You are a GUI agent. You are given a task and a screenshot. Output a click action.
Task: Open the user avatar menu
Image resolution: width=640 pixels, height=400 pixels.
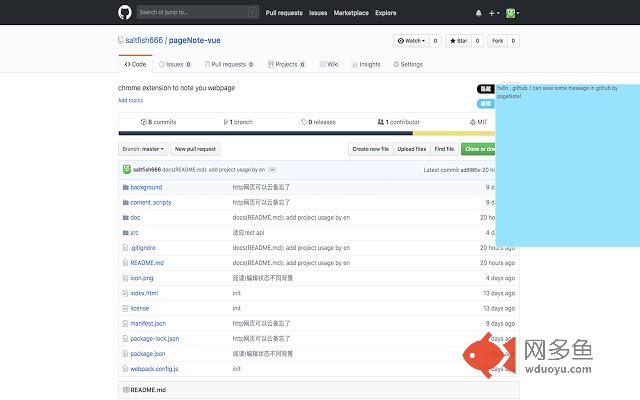(512, 13)
